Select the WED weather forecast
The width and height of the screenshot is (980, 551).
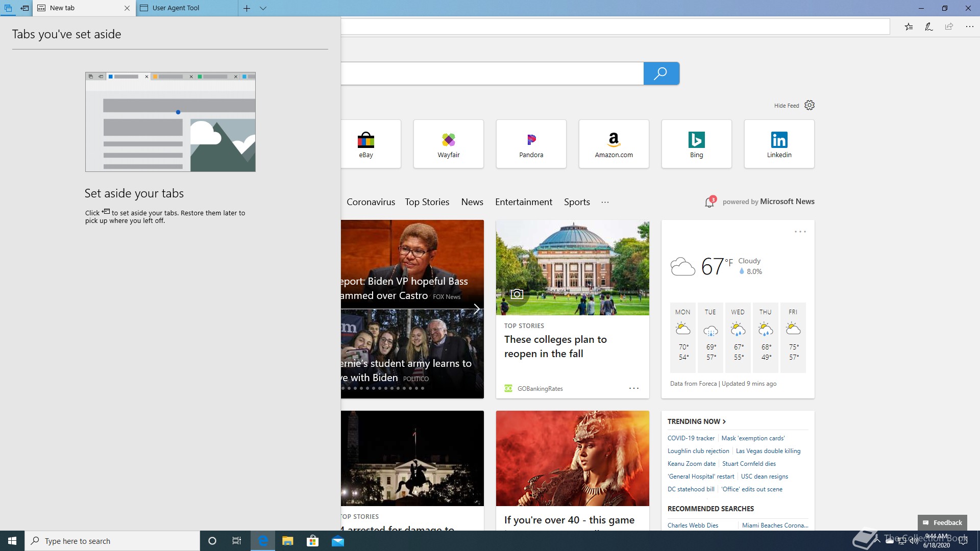coord(738,337)
